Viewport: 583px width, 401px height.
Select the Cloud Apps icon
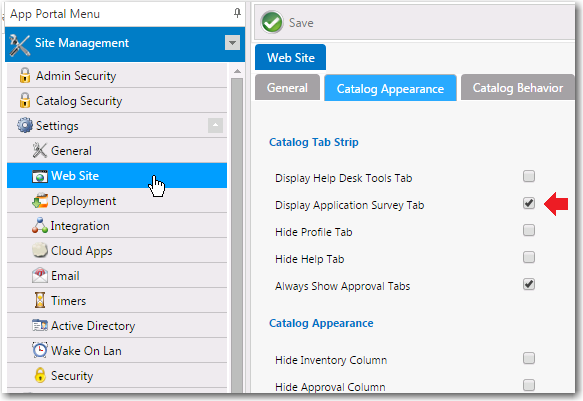tap(40, 250)
